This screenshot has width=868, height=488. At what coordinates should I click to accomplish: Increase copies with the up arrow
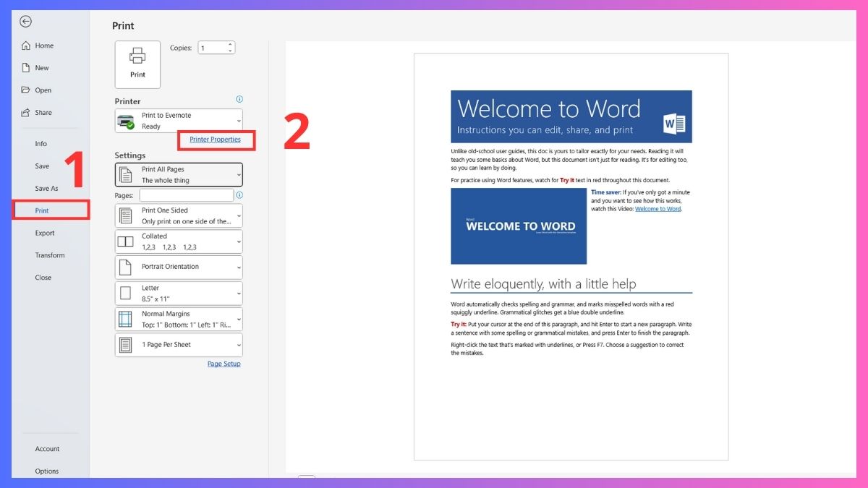[230, 45]
